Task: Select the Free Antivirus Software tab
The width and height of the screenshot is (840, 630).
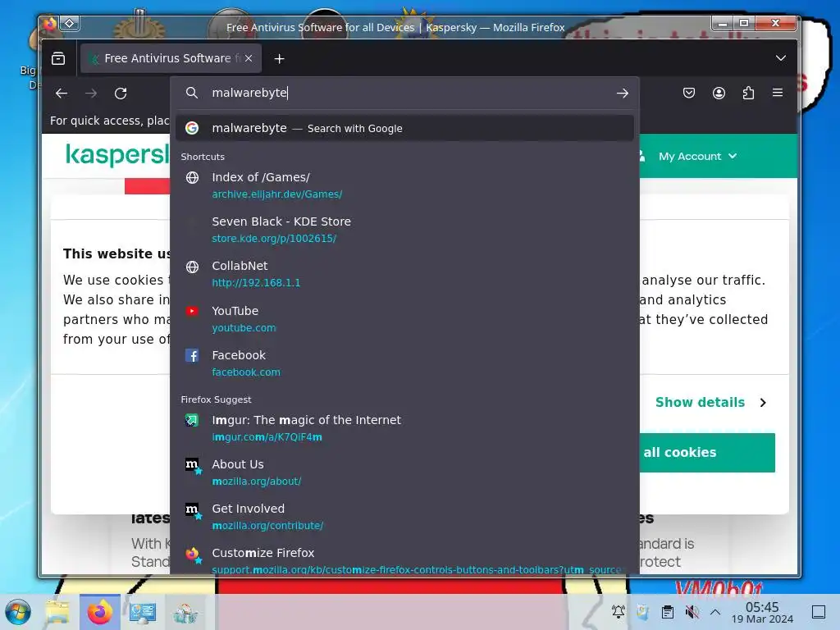Action: click(x=171, y=58)
